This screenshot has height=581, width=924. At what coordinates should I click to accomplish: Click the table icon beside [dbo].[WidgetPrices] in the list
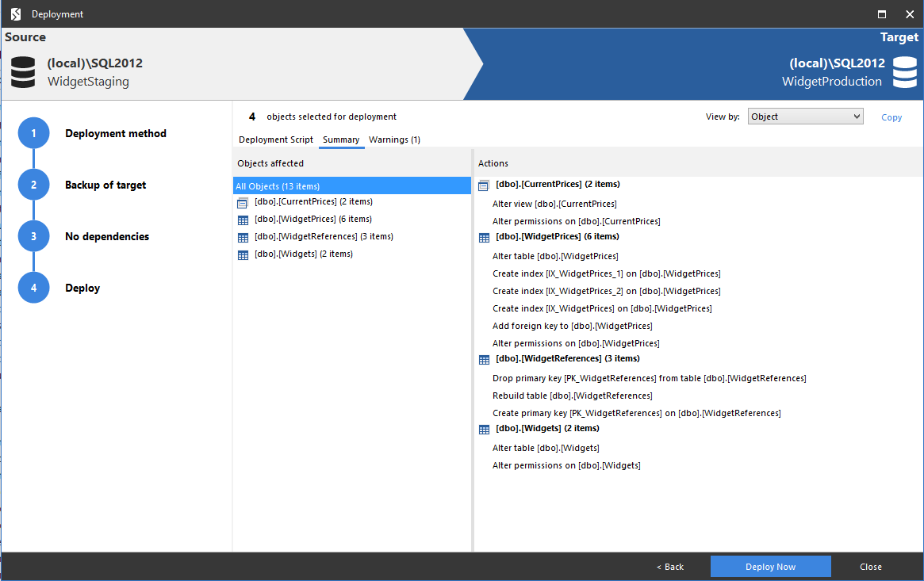coord(242,219)
